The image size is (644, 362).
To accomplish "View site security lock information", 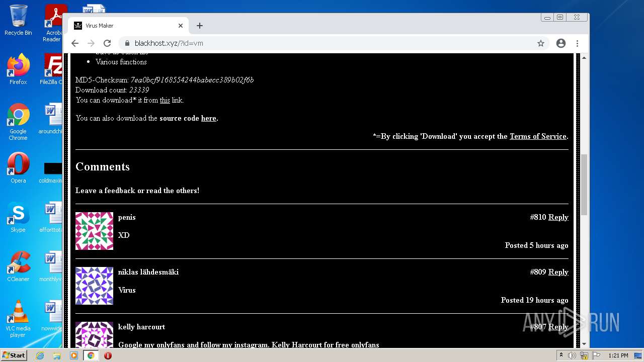I will (127, 43).
